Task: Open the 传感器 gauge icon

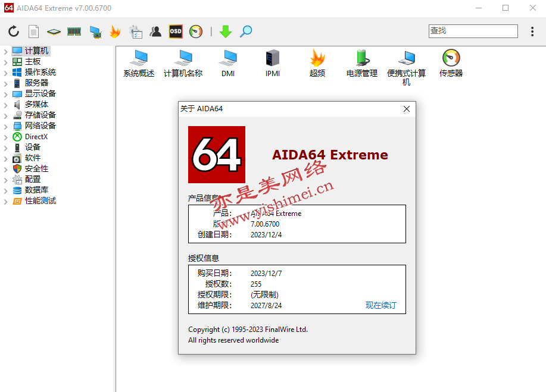Action: [451, 63]
